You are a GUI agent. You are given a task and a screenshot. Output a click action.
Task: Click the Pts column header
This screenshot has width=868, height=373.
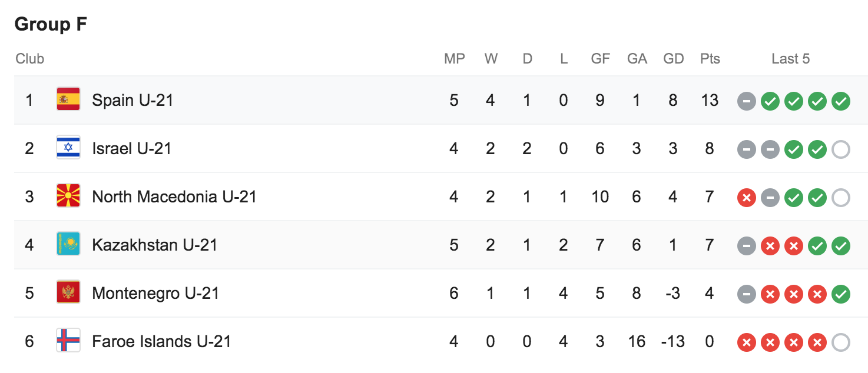click(x=710, y=59)
